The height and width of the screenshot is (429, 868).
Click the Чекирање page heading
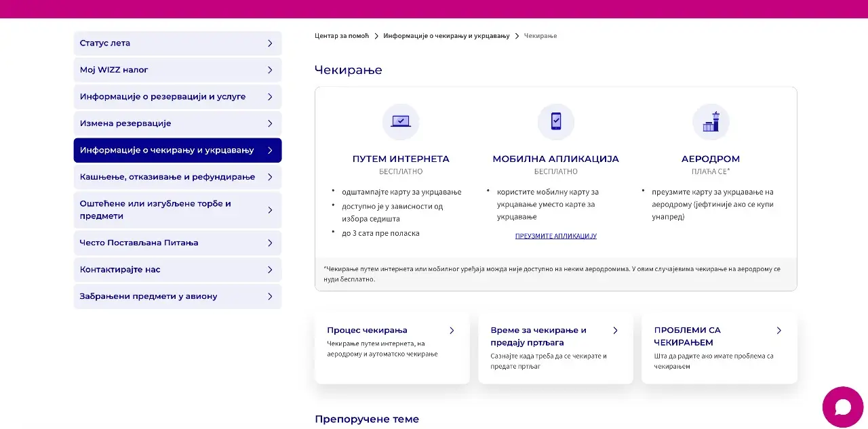click(349, 70)
